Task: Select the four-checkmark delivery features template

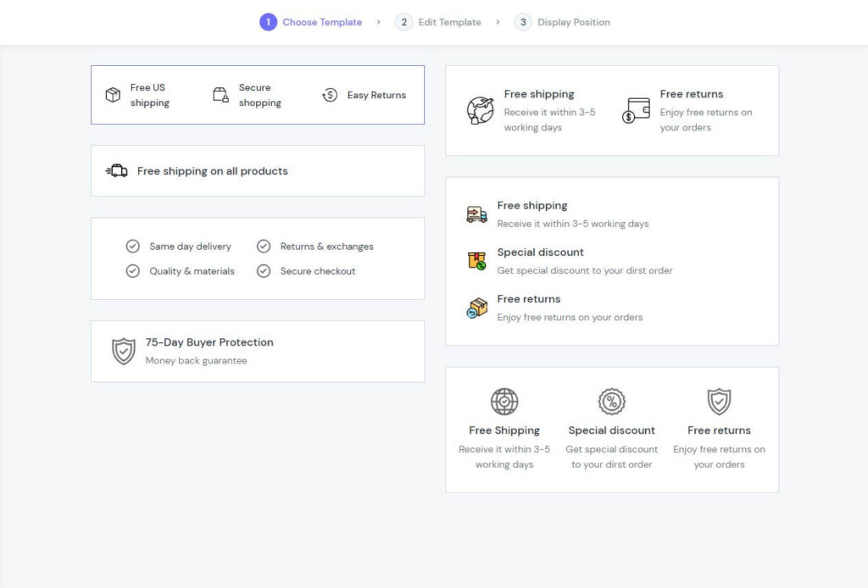Action: click(258, 258)
